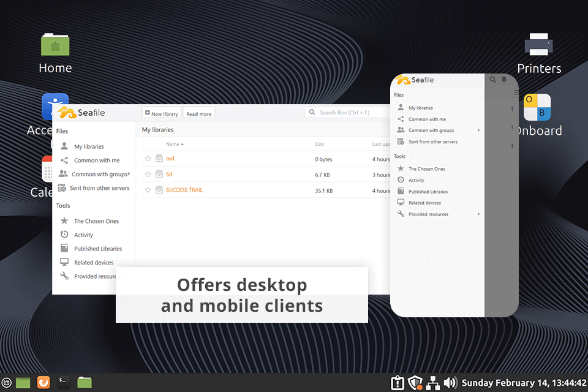This screenshot has width=588, height=392.
Task: Click the library icon next to SUCCESS TRAIL
Action: tap(159, 190)
